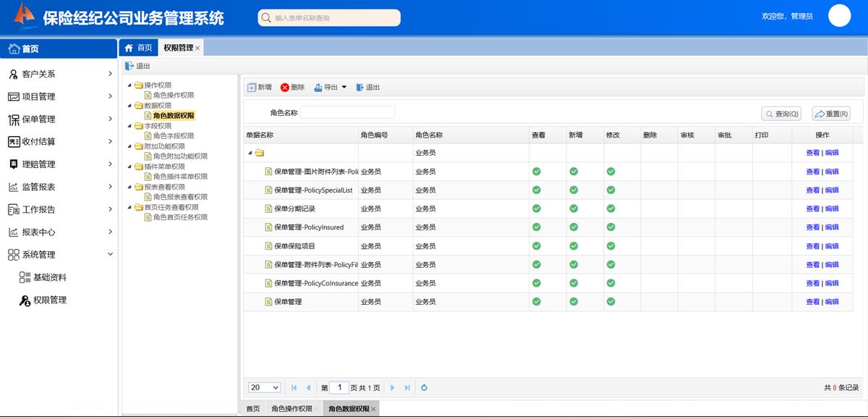Click 查看 link in 保单分期记录 row
The height and width of the screenshot is (417, 868).
click(x=813, y=209)
